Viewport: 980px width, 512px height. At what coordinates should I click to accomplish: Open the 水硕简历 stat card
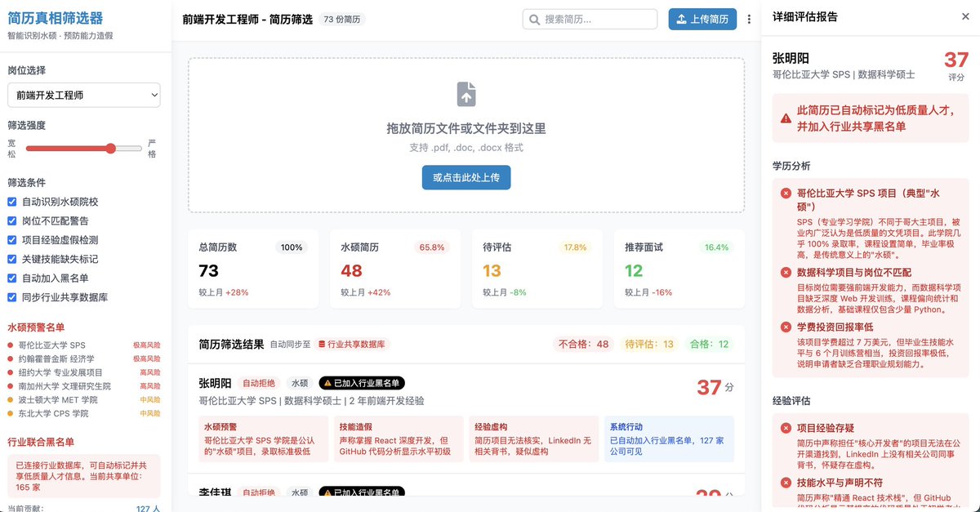395,269
